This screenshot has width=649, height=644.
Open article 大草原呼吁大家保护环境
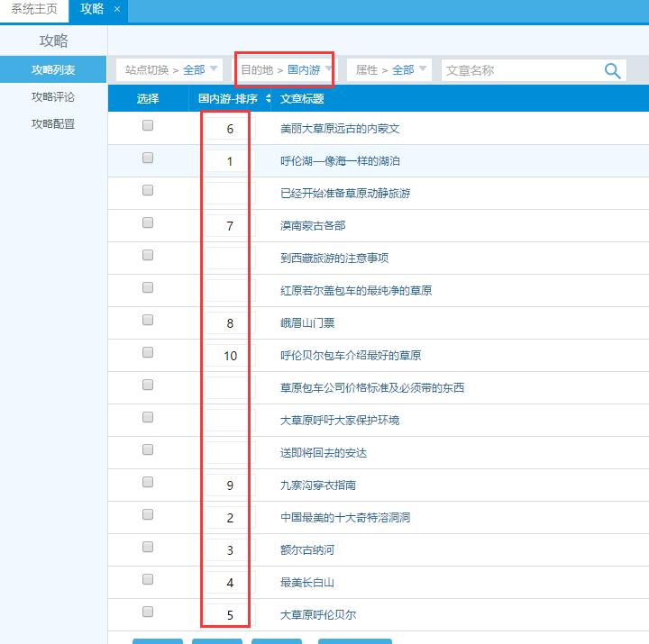coord(340,421)
